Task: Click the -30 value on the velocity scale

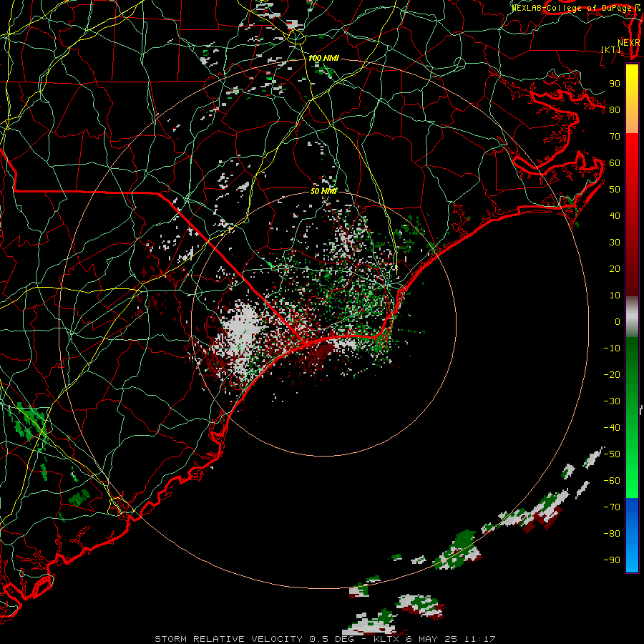Action: pos(612,401)
